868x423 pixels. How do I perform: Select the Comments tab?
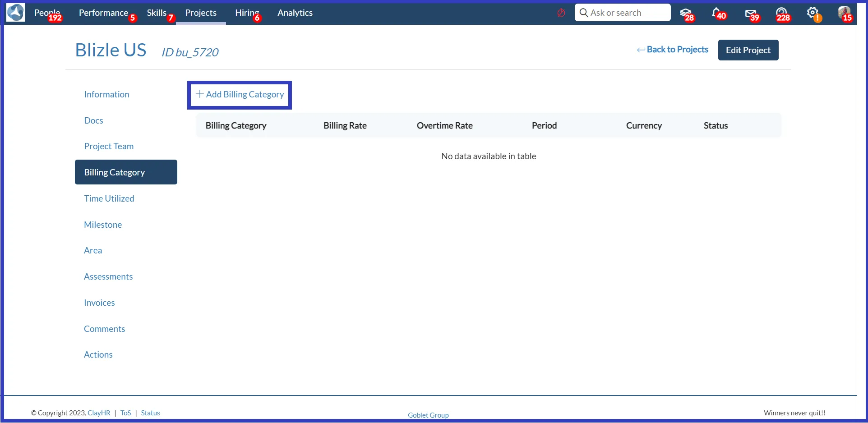click(104, 329)
